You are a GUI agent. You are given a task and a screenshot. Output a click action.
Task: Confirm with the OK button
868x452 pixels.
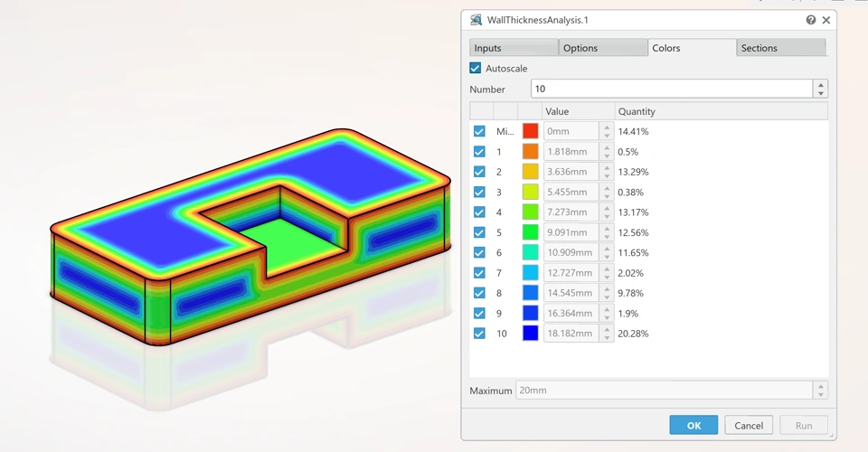point(693,425)
